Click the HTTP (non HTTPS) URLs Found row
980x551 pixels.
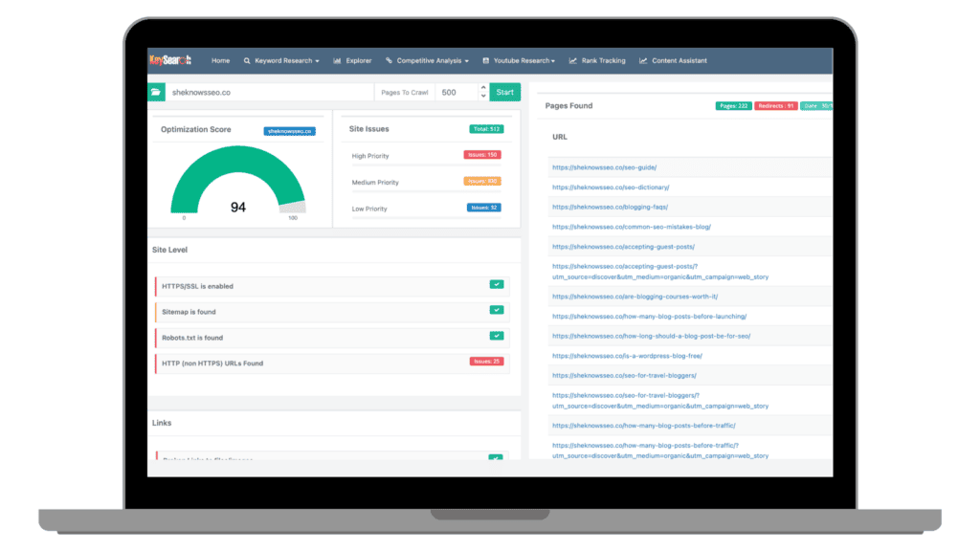332,363
